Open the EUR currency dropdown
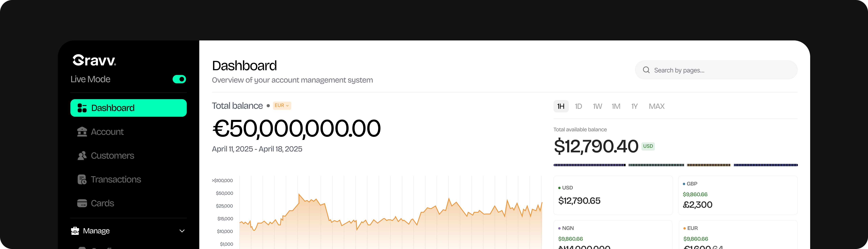This screenshot has height=249, width=868. pos(282,106)
